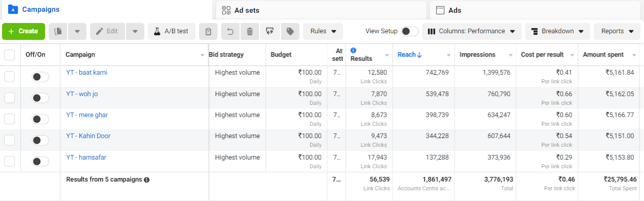
Task: Click the total 56,539 results value
Action: (x=379, y=180)
